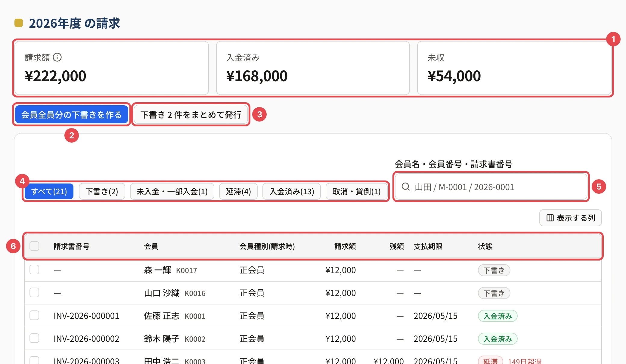Screen dimensions: 626x364
Task: Focus the member/invoice search field
Action: (x=491, y=187)
